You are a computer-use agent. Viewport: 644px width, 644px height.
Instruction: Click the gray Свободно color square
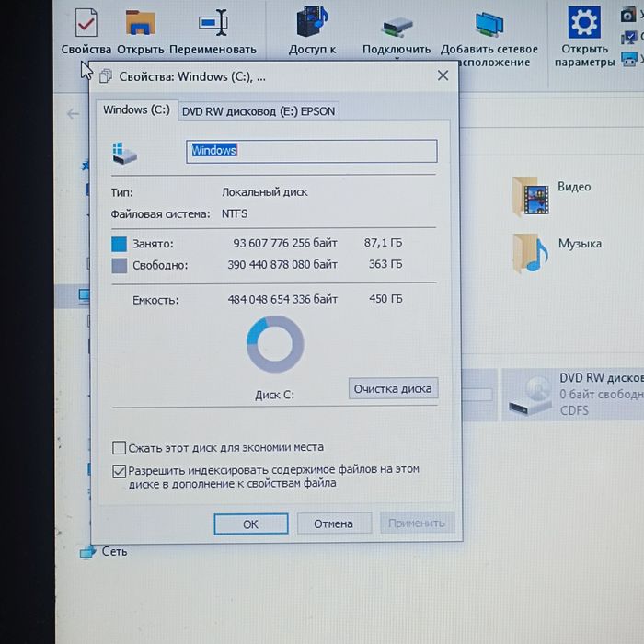pyautogui.click(x=119, y=266)
